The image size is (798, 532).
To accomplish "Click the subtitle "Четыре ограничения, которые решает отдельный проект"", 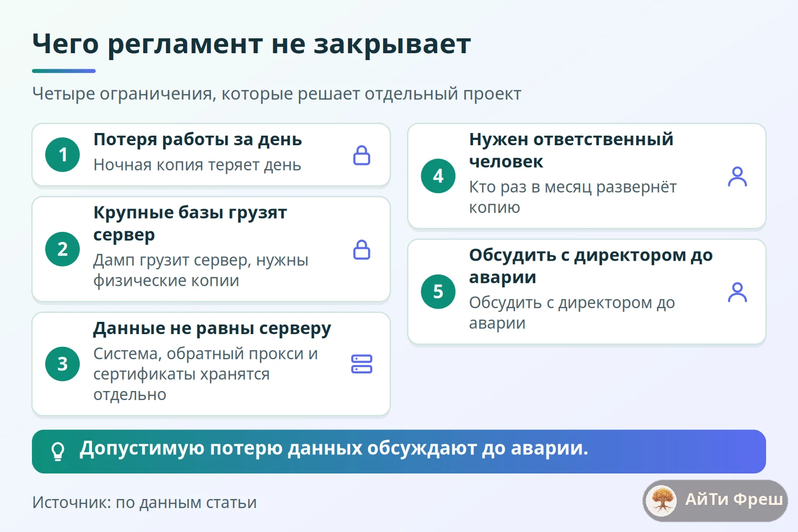I will click(277, 94).
